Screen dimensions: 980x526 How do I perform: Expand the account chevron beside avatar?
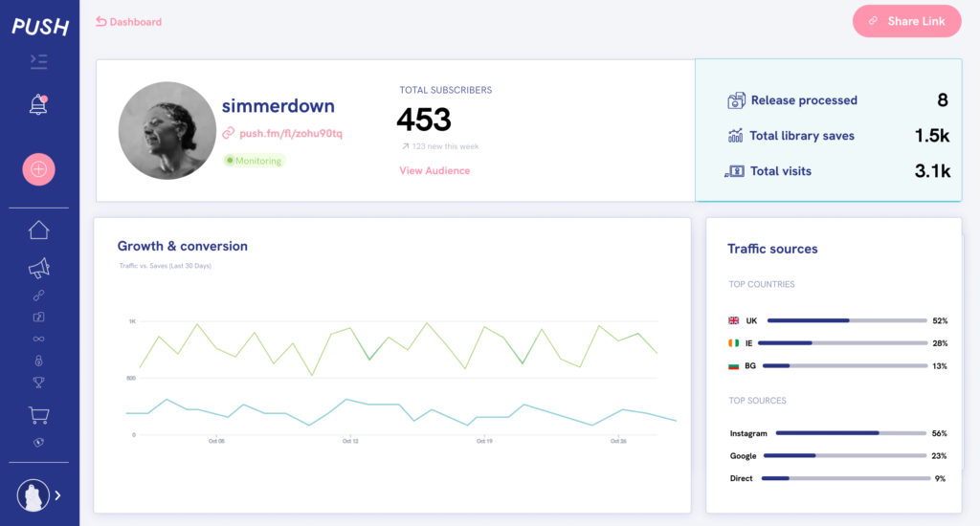[58, 495]
